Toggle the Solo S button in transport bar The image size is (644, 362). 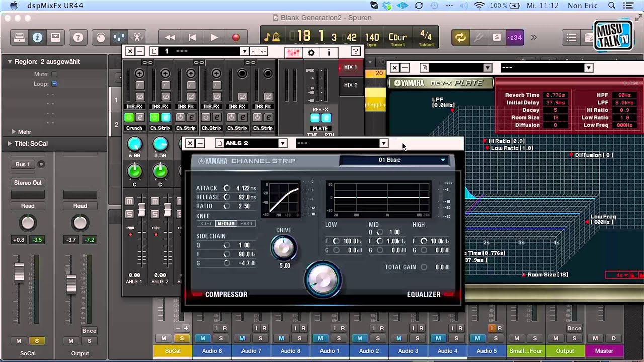497,38
